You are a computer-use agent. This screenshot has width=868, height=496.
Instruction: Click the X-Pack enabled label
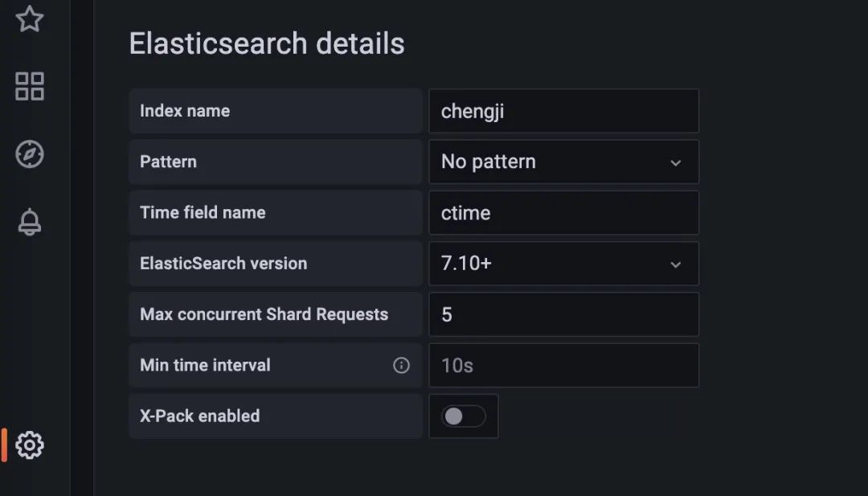(200, 416)
